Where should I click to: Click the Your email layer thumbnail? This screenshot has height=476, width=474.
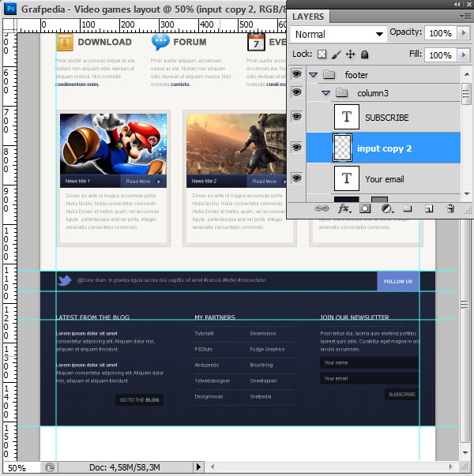(x=347, y=178)
